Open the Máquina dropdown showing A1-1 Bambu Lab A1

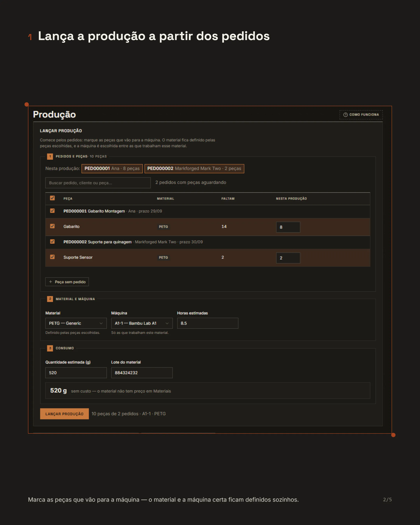(142, 323)
